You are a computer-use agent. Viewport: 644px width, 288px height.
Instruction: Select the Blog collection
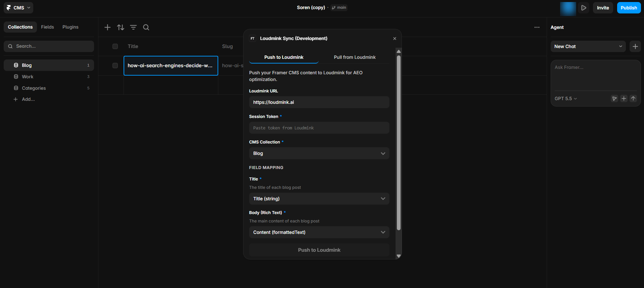[49, 65]
